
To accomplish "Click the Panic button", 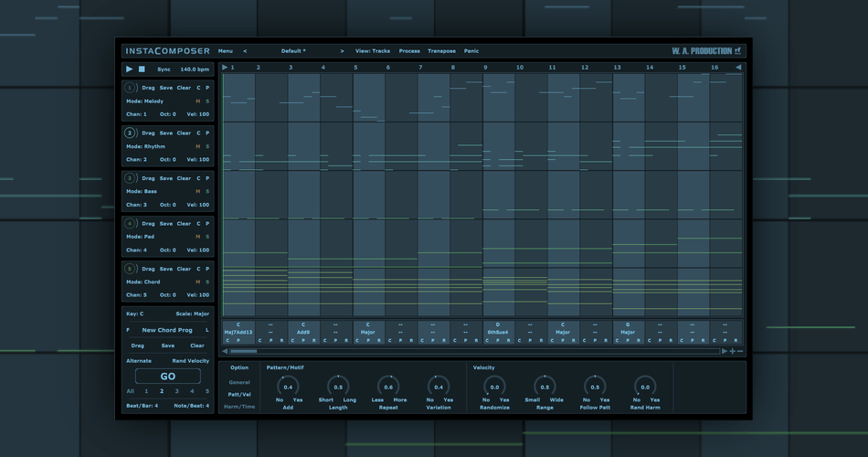I will 471,51.
